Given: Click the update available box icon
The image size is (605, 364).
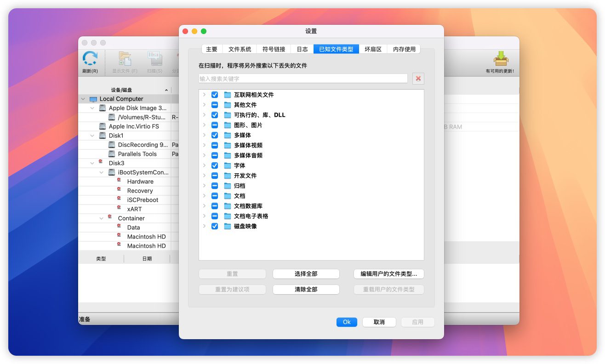Looking at the screenshot, I should (x=500, y=59).
